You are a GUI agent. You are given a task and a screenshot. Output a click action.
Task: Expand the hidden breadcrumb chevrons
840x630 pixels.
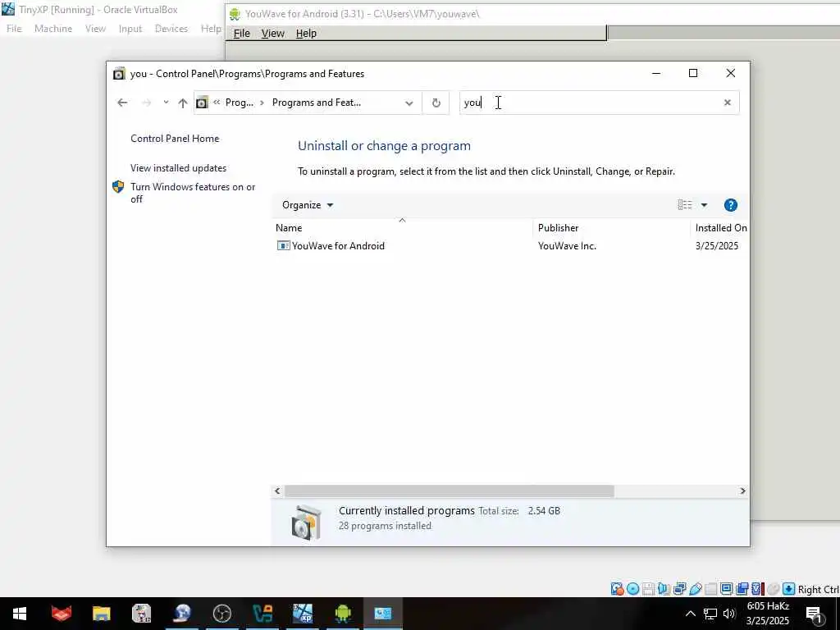coord(217,103)
